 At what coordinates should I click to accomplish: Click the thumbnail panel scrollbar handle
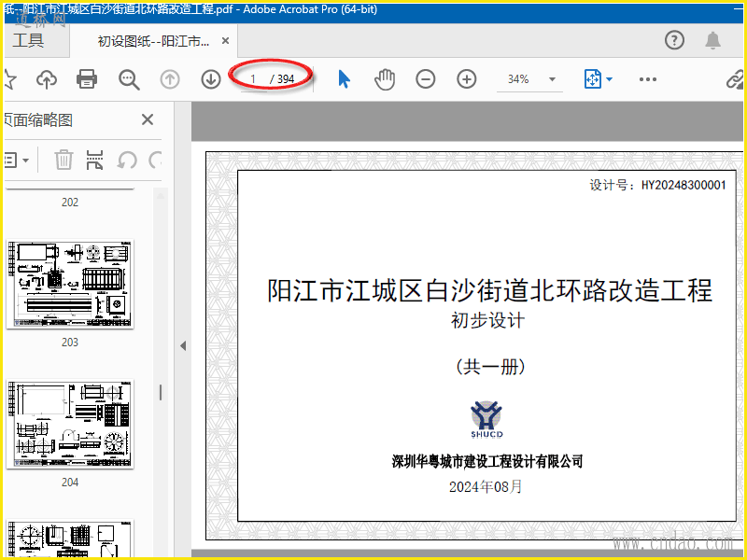pyautogui.click(x=161, y=392)
